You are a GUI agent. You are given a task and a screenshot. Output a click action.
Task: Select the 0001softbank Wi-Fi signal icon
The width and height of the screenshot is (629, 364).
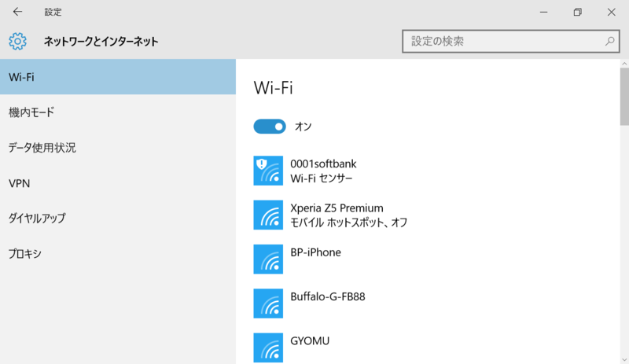[268, 171]
